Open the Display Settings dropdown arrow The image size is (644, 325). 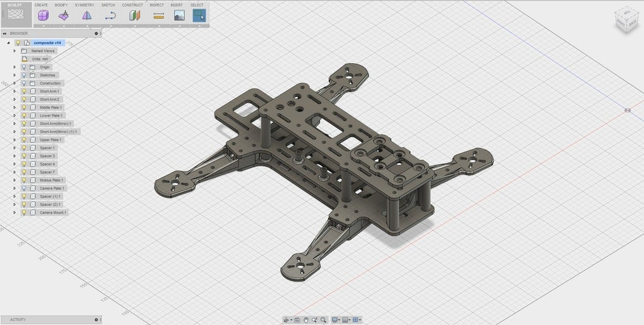tap(339, 320)
